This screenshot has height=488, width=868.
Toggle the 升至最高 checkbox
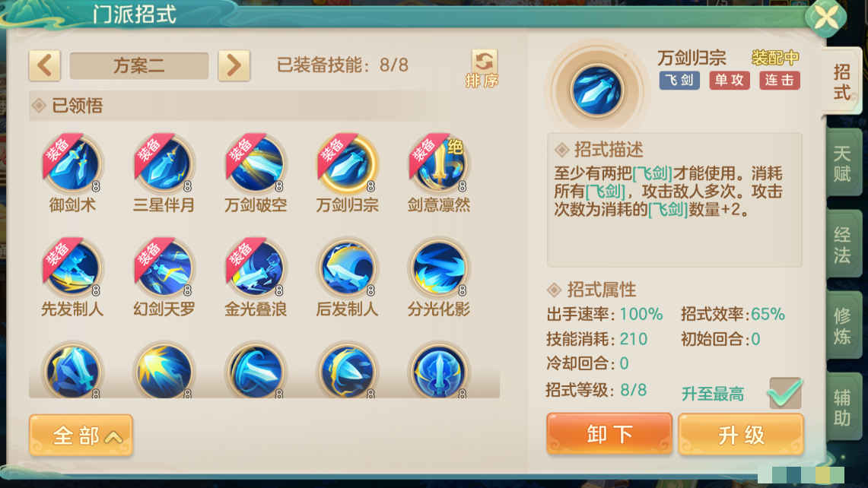(x=785, y=394)
